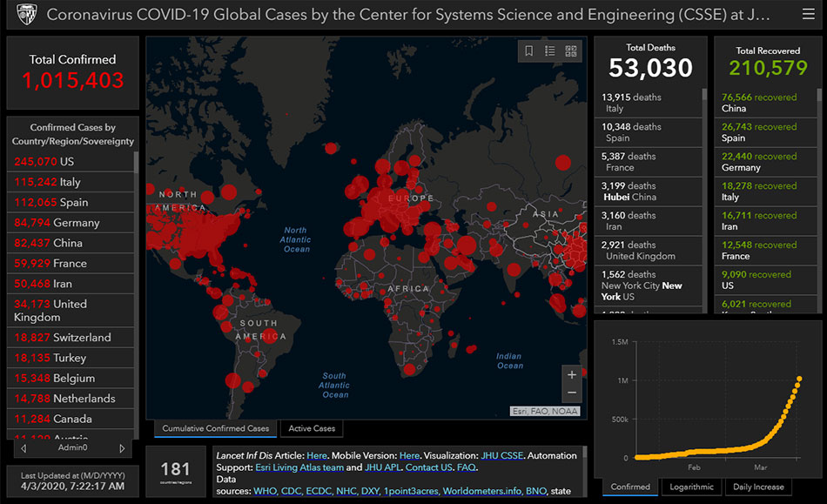Open the WHO data source link
This screenshot has width=827, height=504.
(265, 491)
